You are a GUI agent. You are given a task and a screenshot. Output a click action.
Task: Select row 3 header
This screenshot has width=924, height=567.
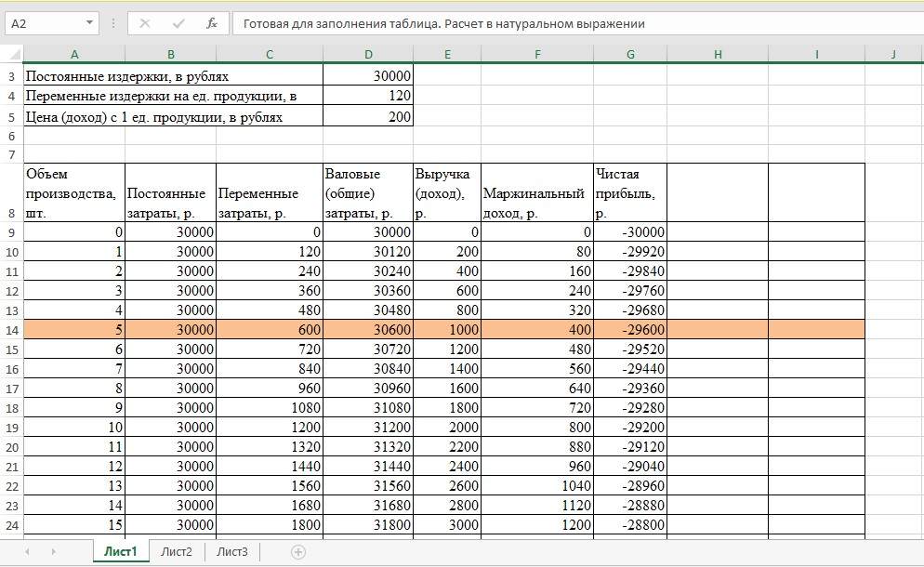click(x=12, y=76)
